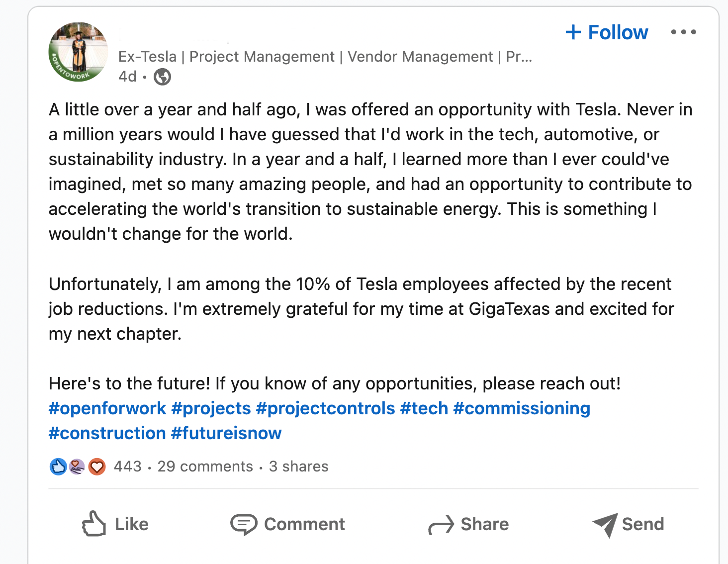View the 3 shares link
Viewport: 728px width, 564px height.
tap(298, 467)
